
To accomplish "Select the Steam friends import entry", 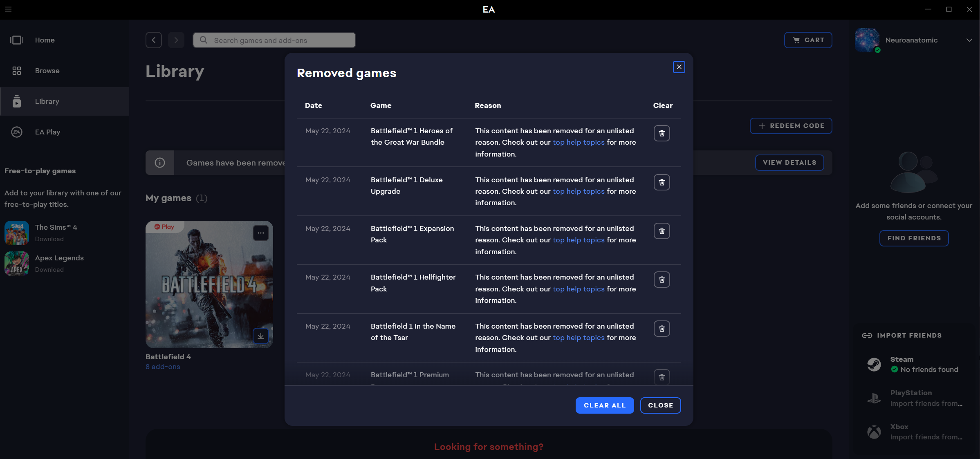I will coord(914,364).
